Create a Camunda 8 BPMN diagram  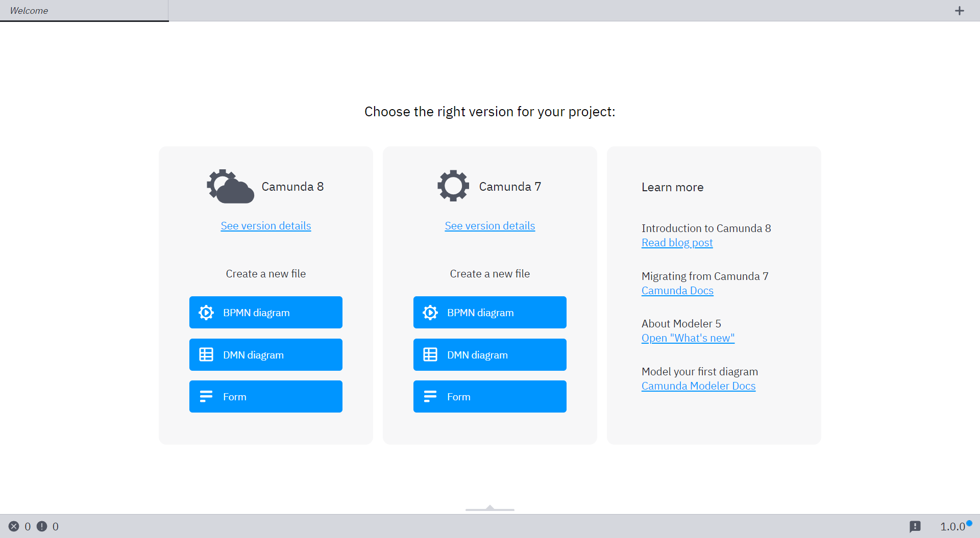click(266, 313)
